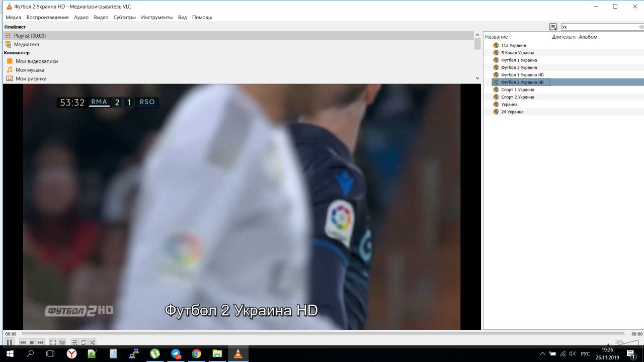This screenshot has height=362, width=644.
Task: Toggle the playlist view button
Action: (74, 342)
